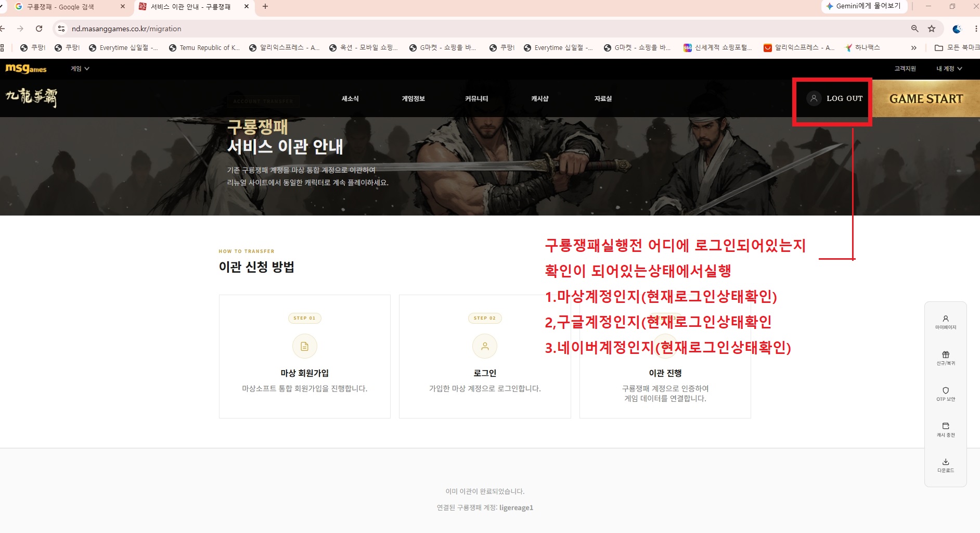
Task: Click the STEP 01 badge label
Action: [x=305, y=318]
